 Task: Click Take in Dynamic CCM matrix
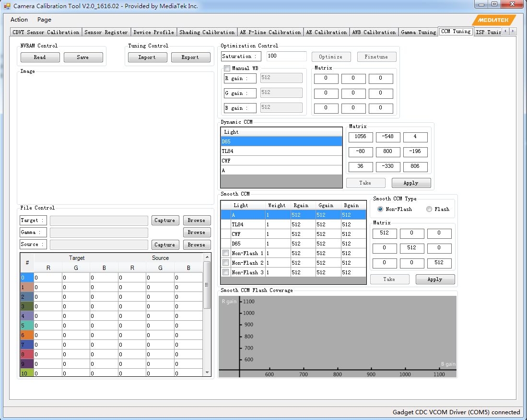[x=366, y=183]
